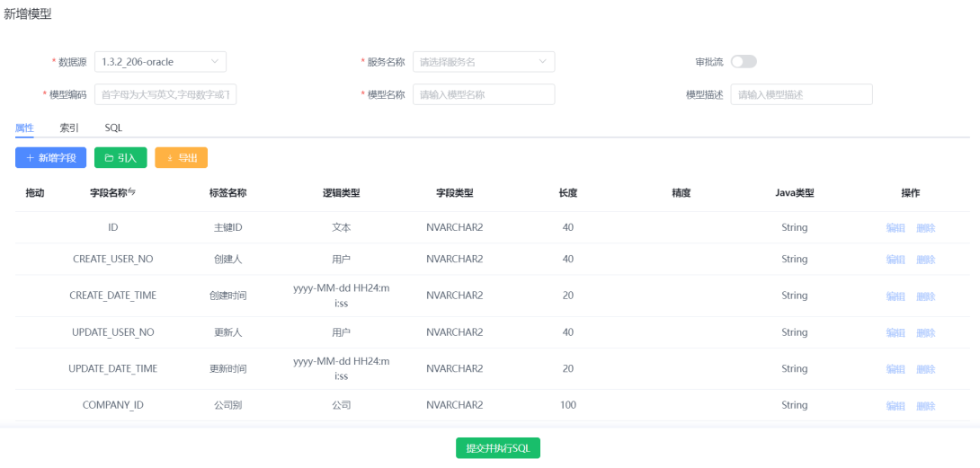Image resolution: width=980 pixels, height=468 pixels.
Task: Click the UPDATE_USER_NO field name cell
Action: (x=113, y=331)
